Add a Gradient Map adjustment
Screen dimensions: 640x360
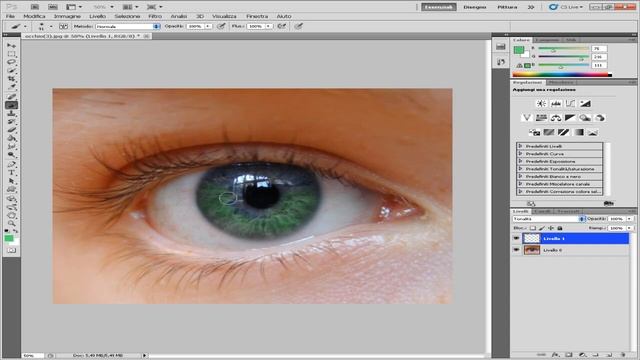click(x=578, y=132)
